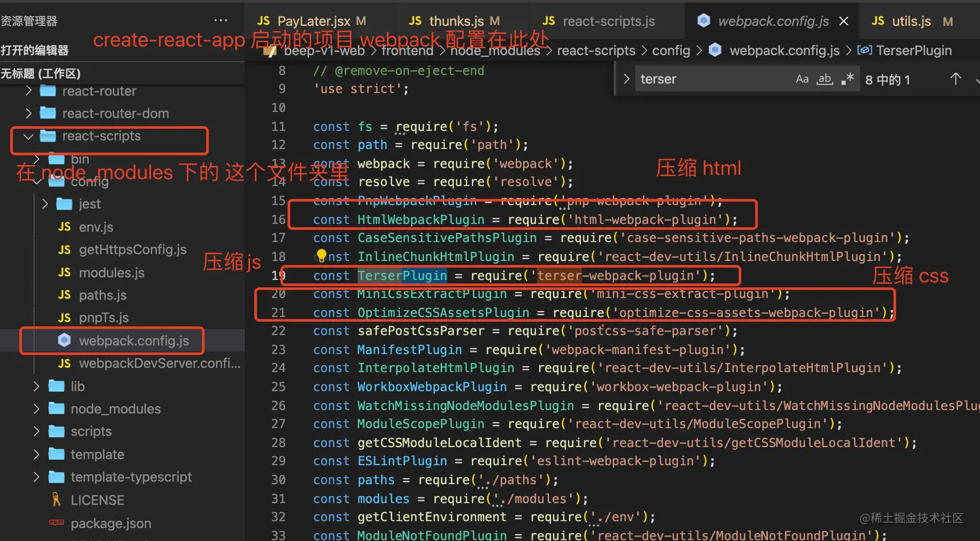This screenshot has height=541, width=980.
Task: Toggle the 打开的编辑器 section header
Action: (122, 50)
